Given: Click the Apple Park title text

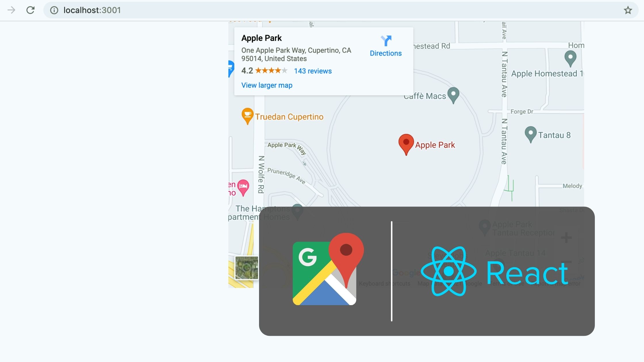Looking at the screenshot, I should click(261, 38).
